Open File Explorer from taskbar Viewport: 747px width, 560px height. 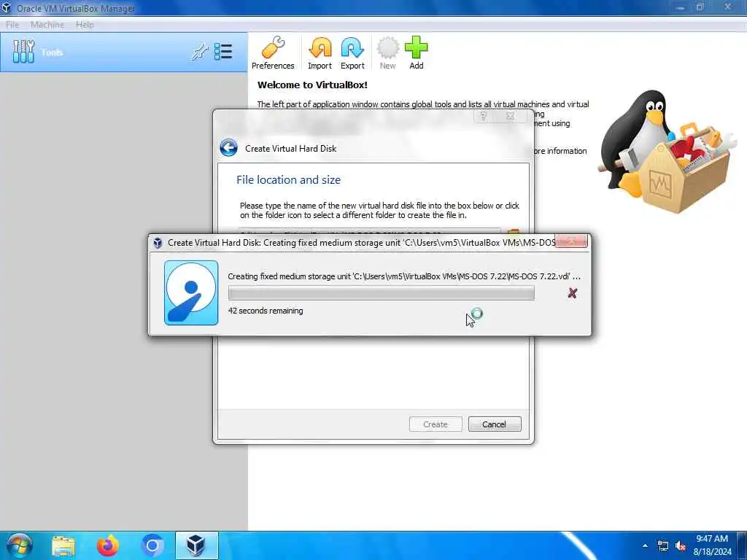point(63,546)
